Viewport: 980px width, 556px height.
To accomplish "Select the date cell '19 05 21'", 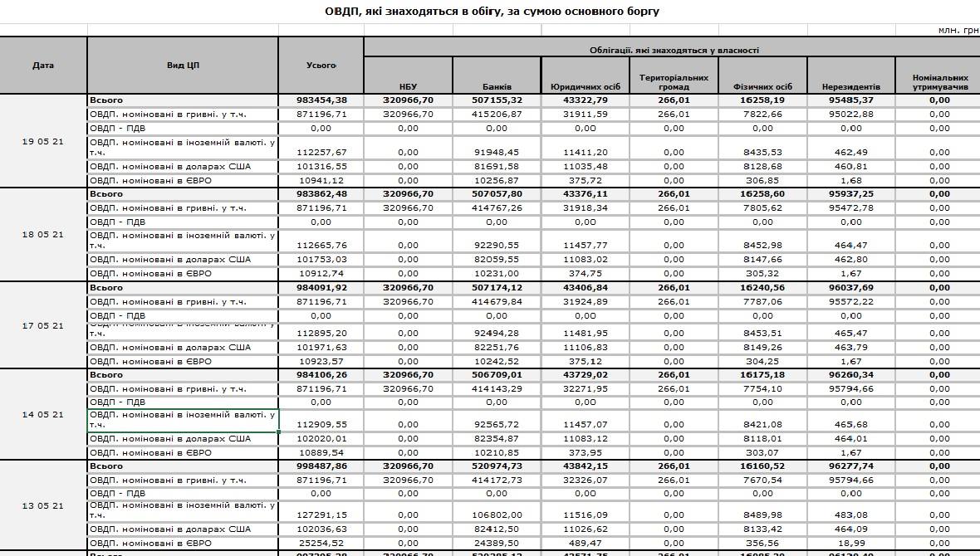I will click(43, 141).
